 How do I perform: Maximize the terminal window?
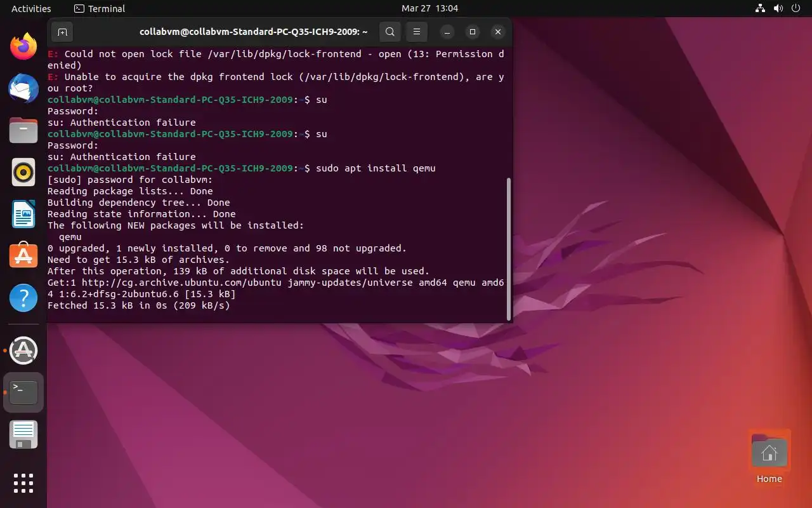pyautogui.click(x=473, y=32)
